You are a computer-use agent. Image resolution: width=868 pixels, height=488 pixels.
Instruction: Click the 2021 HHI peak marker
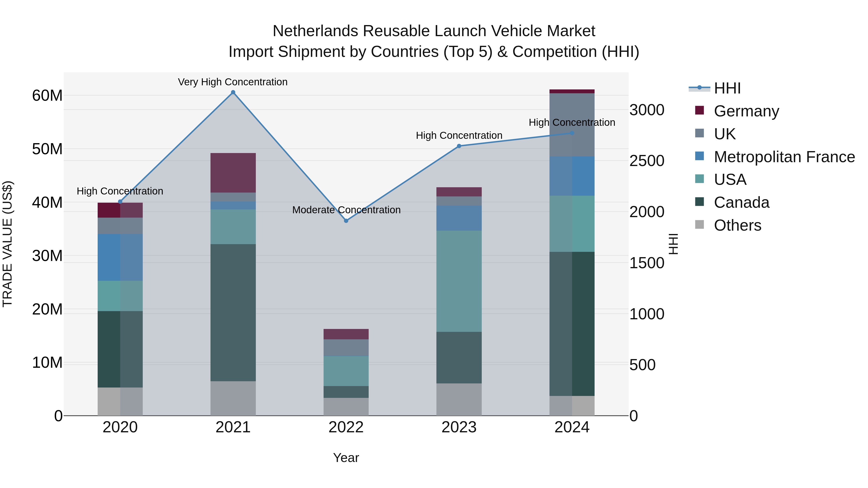(233, 92)
